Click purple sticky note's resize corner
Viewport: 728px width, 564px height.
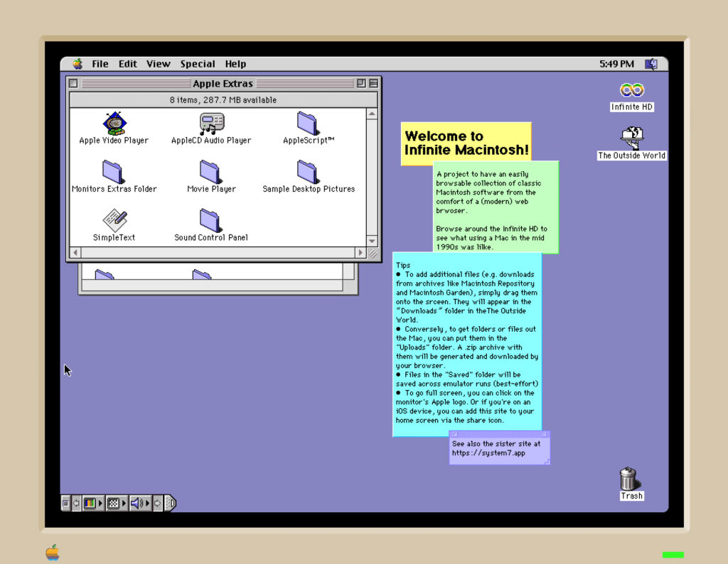(547, 462)
